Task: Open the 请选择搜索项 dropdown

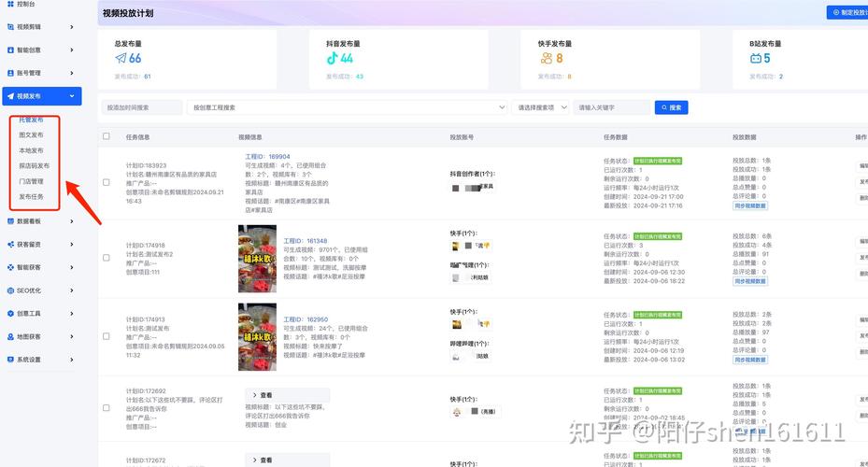Action: pyautogui.click(x=540, y=107)
